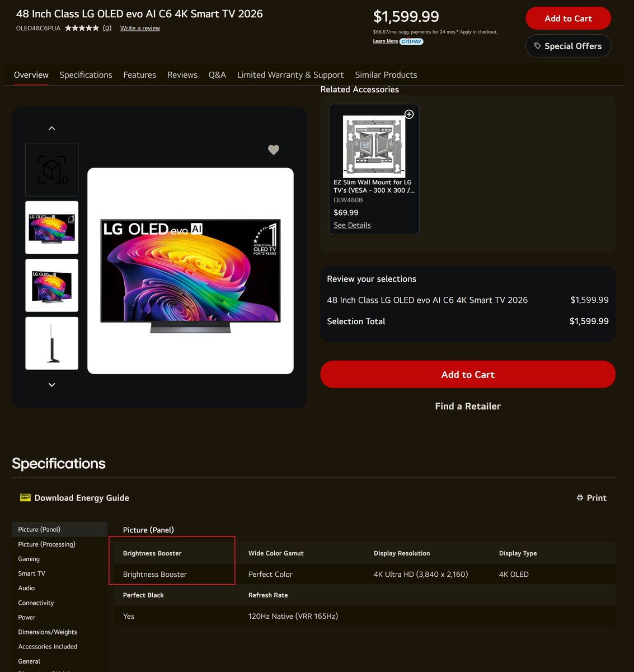Select Smart TV spec category

32,573
